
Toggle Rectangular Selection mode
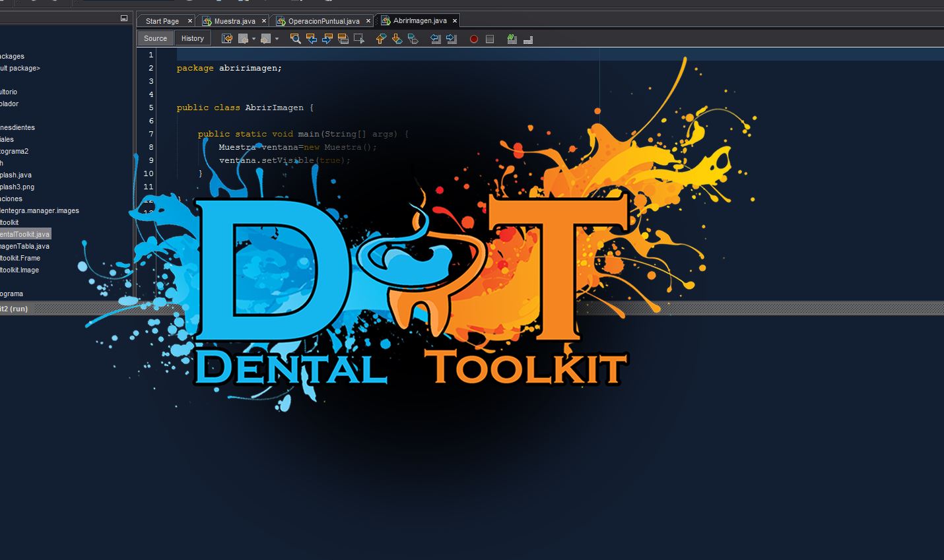359,38
